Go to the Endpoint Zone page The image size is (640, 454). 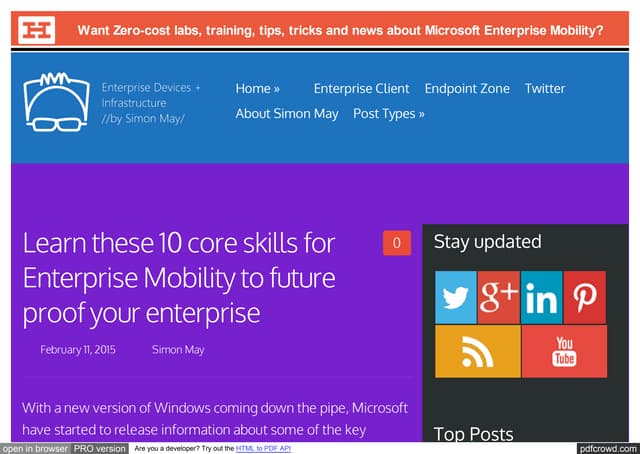point(467,89)
